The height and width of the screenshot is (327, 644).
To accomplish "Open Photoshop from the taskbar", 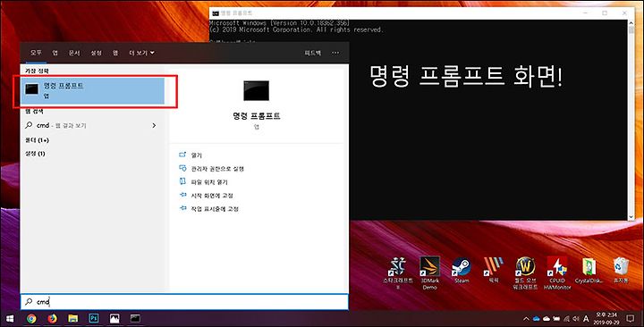I will [x=94, y=318].
